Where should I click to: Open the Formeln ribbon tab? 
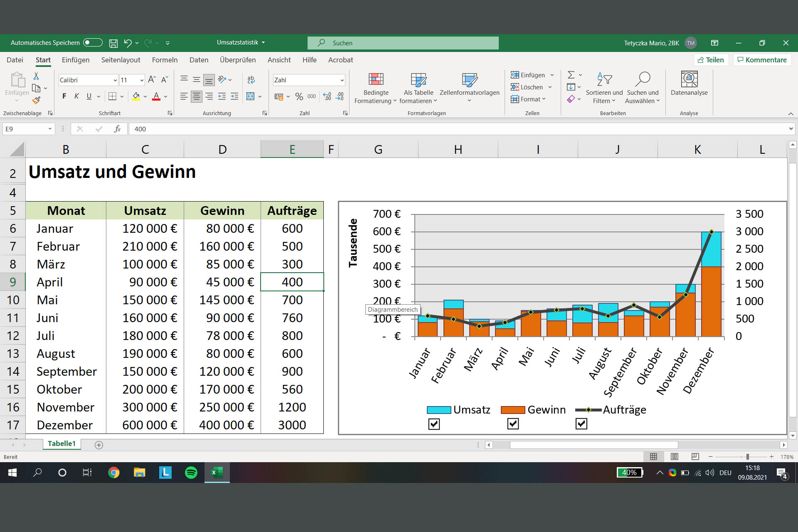pyautogui.click(x=165, y=60)
